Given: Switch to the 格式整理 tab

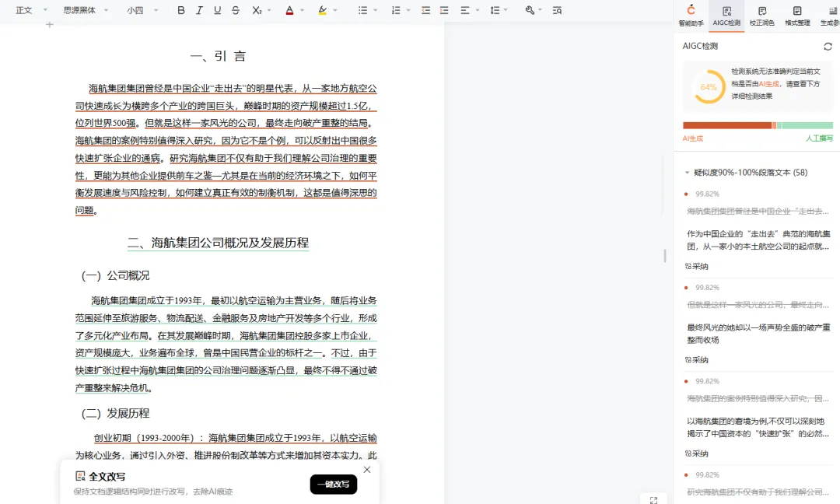Looking at the screenshot, I should [797, 16].
